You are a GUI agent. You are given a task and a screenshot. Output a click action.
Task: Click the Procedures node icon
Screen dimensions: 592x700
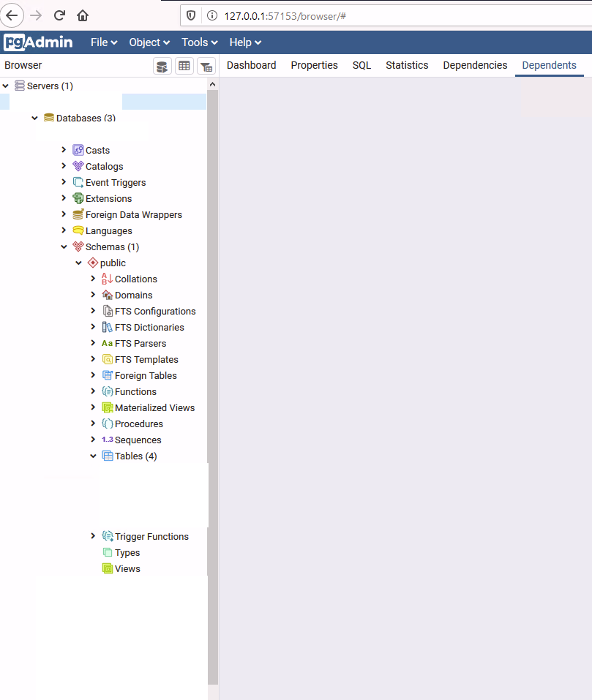point(107,424)
